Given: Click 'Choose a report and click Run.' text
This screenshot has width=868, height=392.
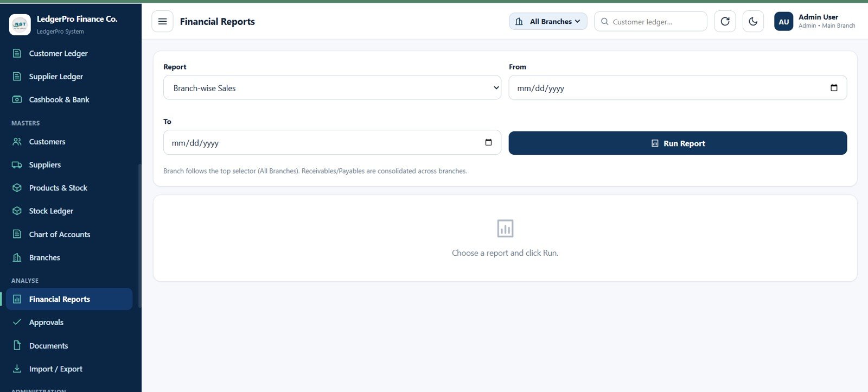Looking at the screenshot, I should 505,253.
